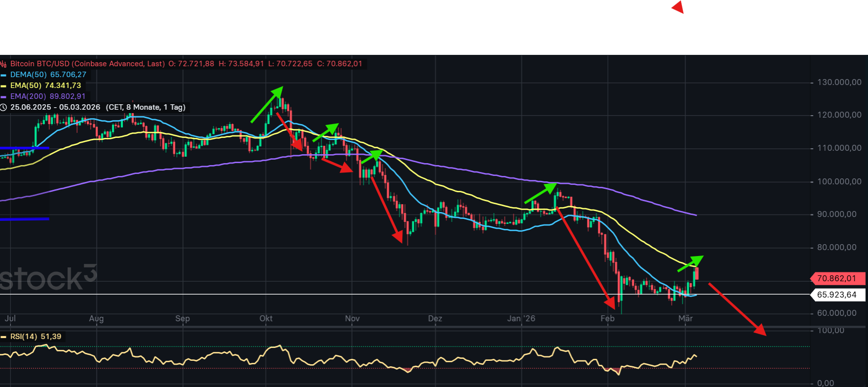Click the EMA(200) indicator label
The width and height of the screenshot is (868, 387).
28,96
